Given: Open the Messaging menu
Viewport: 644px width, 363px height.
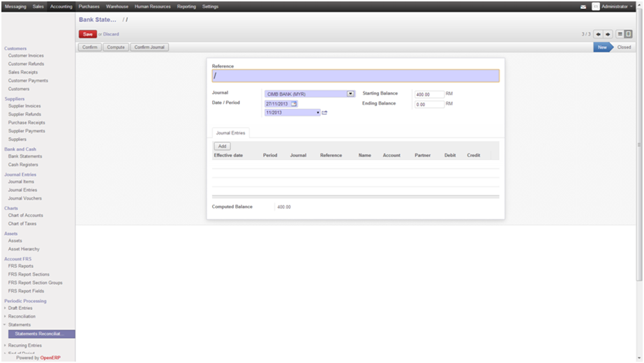Looking at the screenshot, I should click(x=15, y=6).
